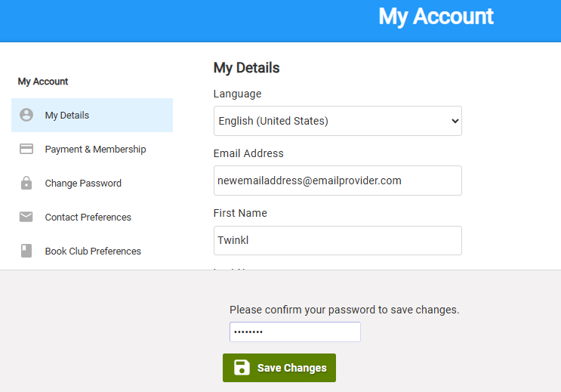Image resolution: width=561 pixels, height=392 pixels.
Task: Focus the Email Address input field
Action: 338,181
